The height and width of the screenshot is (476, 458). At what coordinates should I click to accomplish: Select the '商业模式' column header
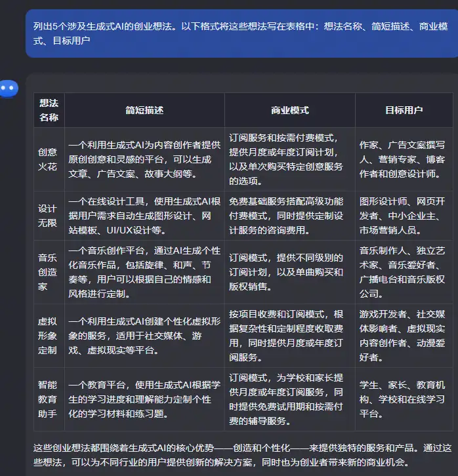pyautogui.click(x=290, y=110)
